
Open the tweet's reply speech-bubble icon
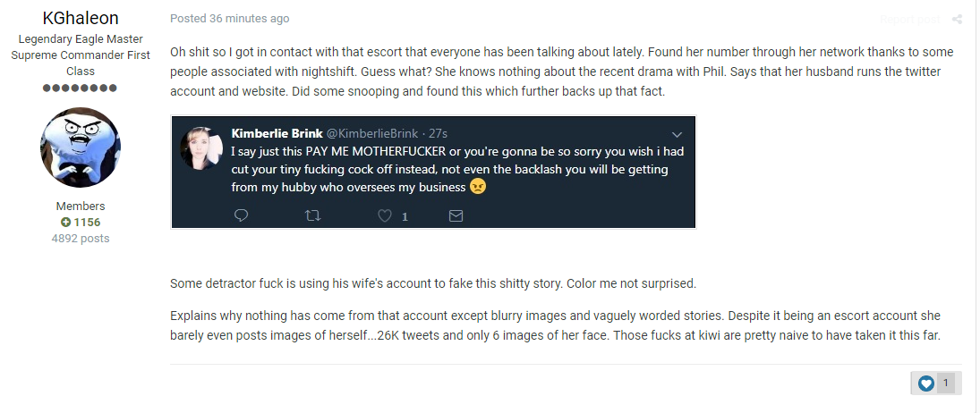[x=242, y=215]
